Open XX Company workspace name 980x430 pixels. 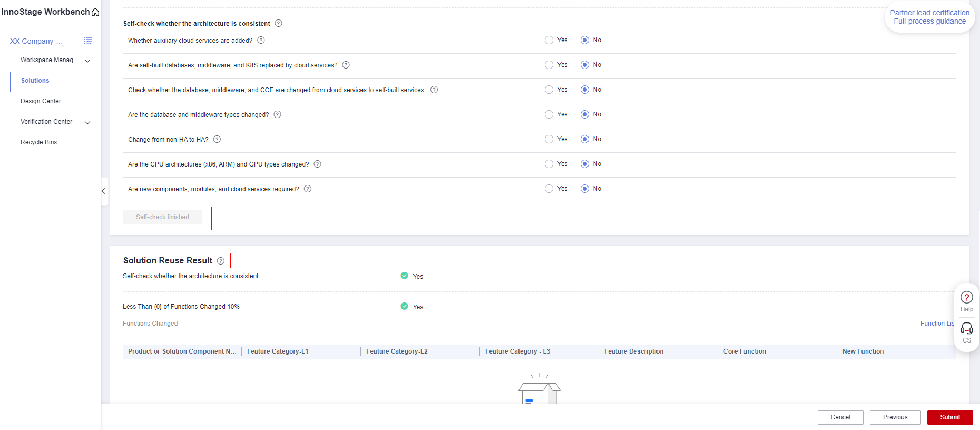click(x=36, y=41)
